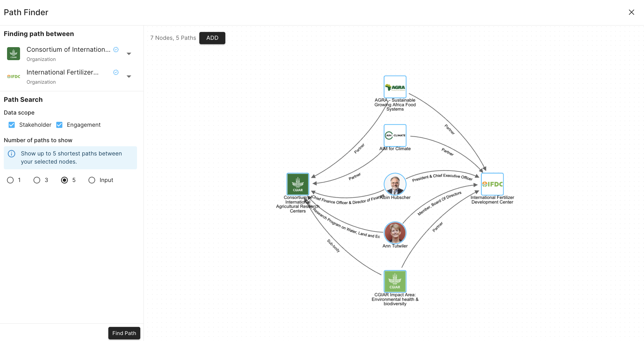Select CGIAR Impact Area light green node
Viewport: 644px width, 341px height.
pyautogui.click(x=395, y=281)
